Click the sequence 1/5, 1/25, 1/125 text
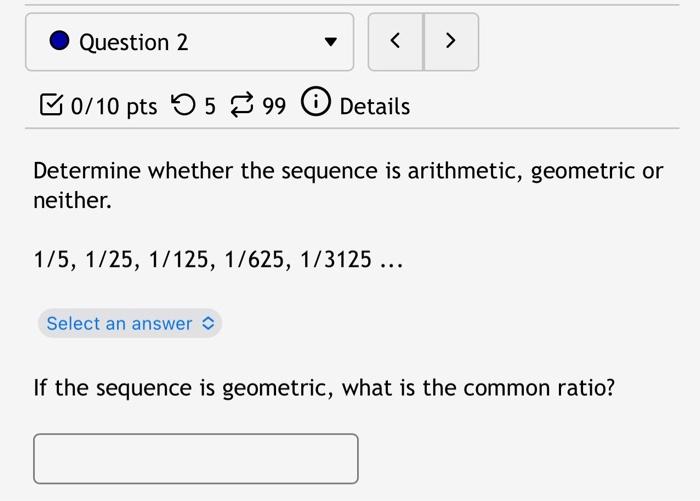The image size is (700, 501). [218, 261]
